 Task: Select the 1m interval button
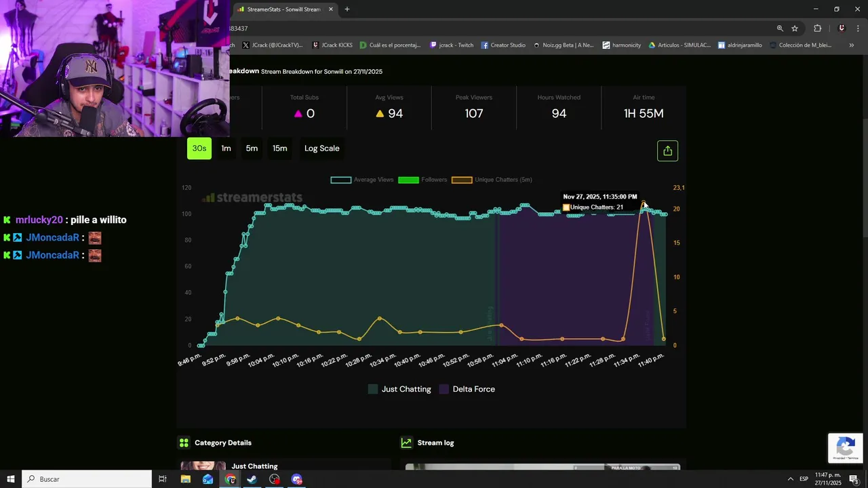(226, 148)
